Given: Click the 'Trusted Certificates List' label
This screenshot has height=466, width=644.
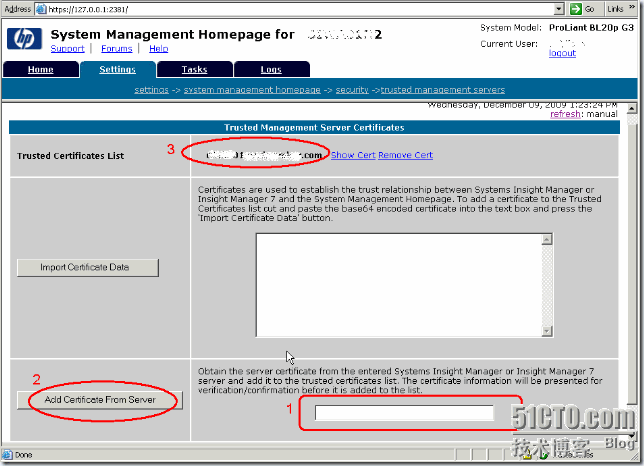Looking at the screenshot, I should 70,156.
